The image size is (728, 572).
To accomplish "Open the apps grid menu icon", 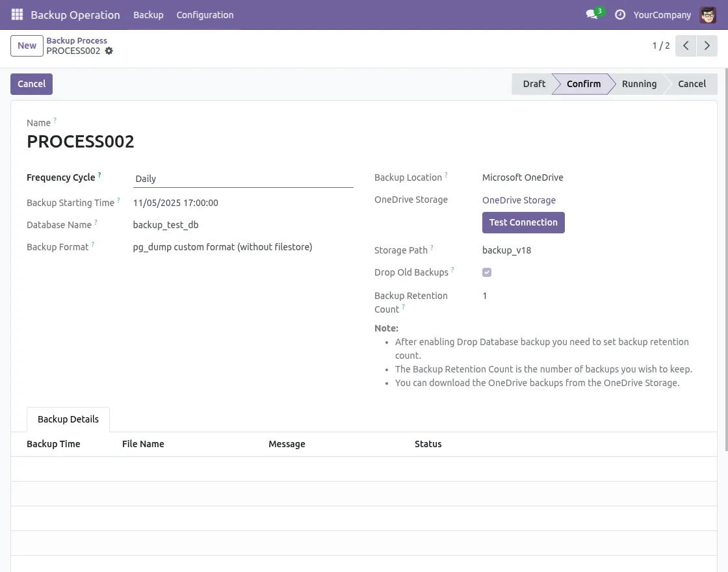I will click(x=17, y=14).
